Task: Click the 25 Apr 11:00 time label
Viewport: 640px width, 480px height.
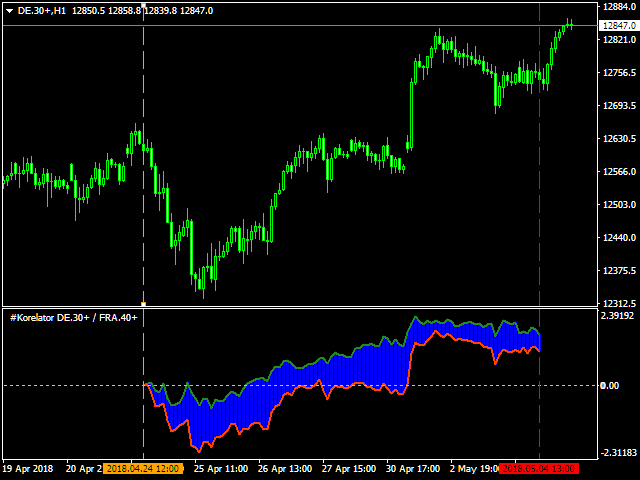Action: point(220,468)
